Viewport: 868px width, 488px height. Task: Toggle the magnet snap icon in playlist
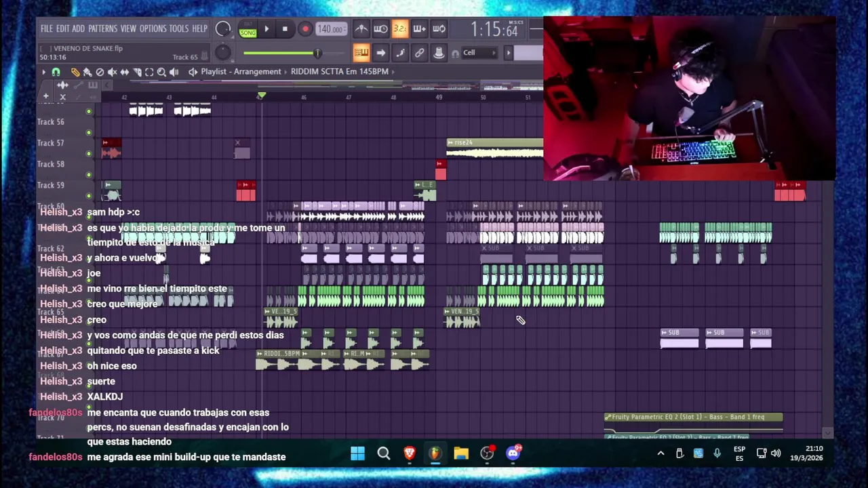(56, 72)
